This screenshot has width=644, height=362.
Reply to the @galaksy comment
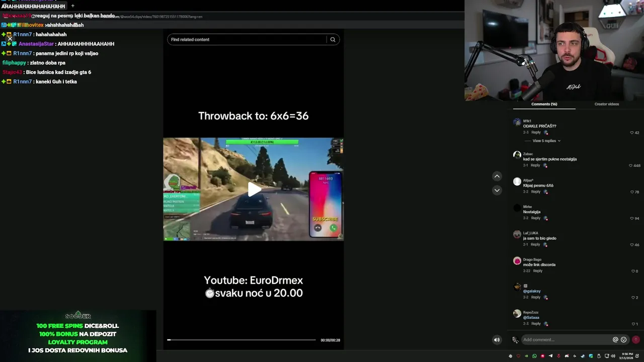click(536, 297)
